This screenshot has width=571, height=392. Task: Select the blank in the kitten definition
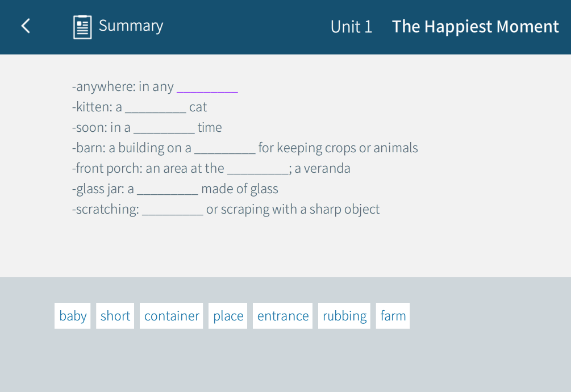(155, 107)
